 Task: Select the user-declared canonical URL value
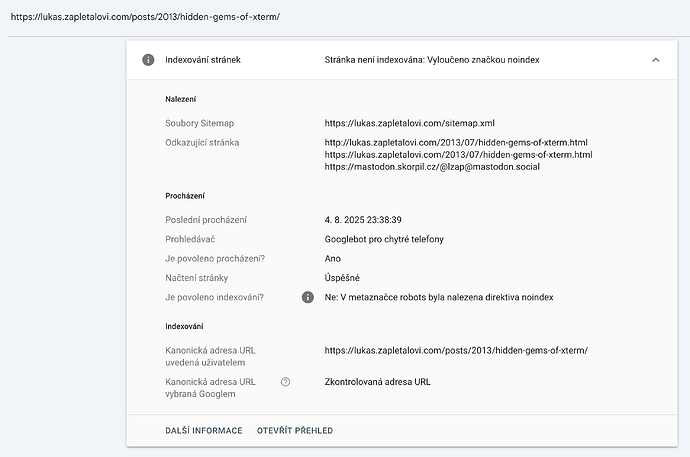pyautogui.click(x=455, y=350)
